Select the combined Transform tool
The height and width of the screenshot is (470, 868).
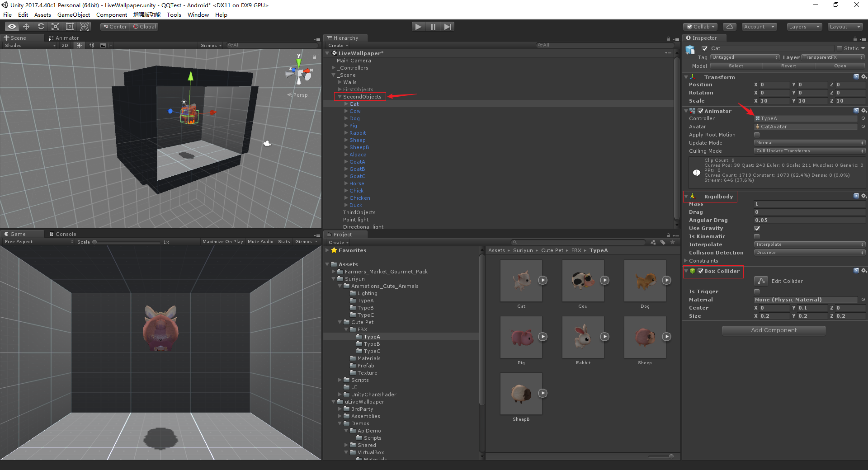[85, 27]
